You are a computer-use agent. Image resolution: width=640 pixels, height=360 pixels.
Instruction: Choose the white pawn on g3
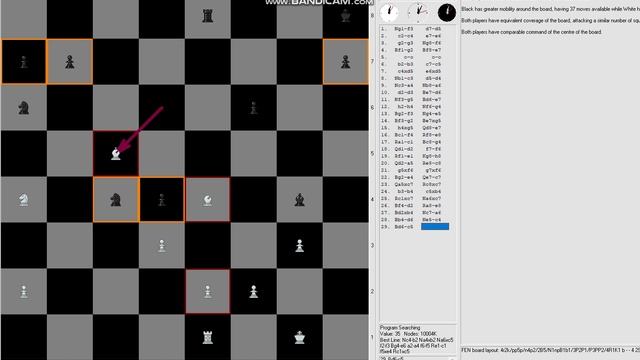click(x=300, y=246)
